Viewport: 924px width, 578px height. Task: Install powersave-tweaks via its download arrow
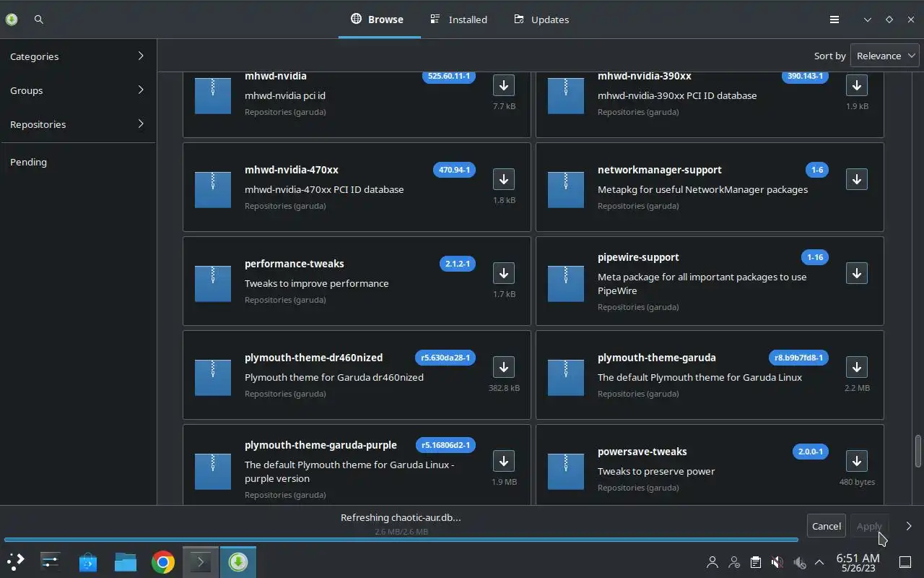[856, 461]
